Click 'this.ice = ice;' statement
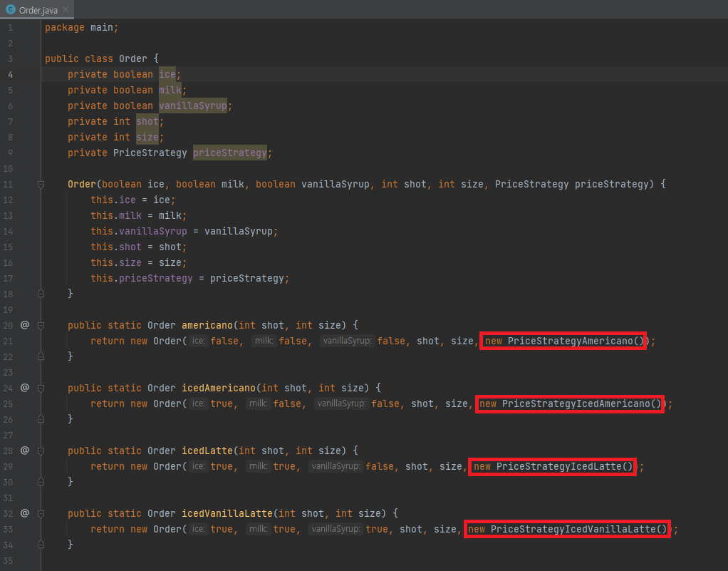The image size is (728, 571). coord(132,200)
